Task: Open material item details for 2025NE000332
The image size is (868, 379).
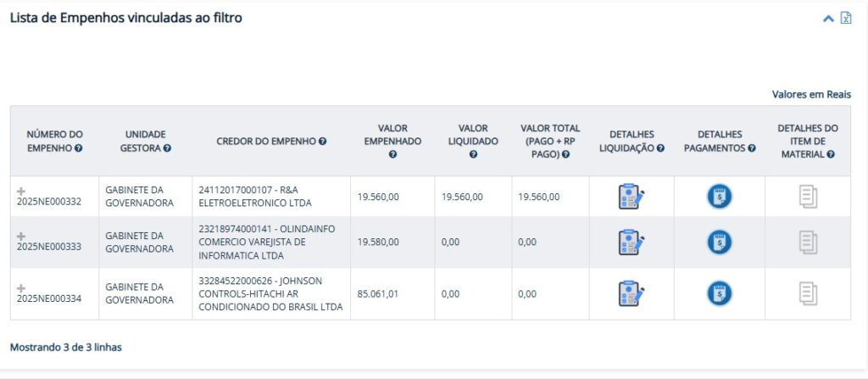Action: point(808,197)
